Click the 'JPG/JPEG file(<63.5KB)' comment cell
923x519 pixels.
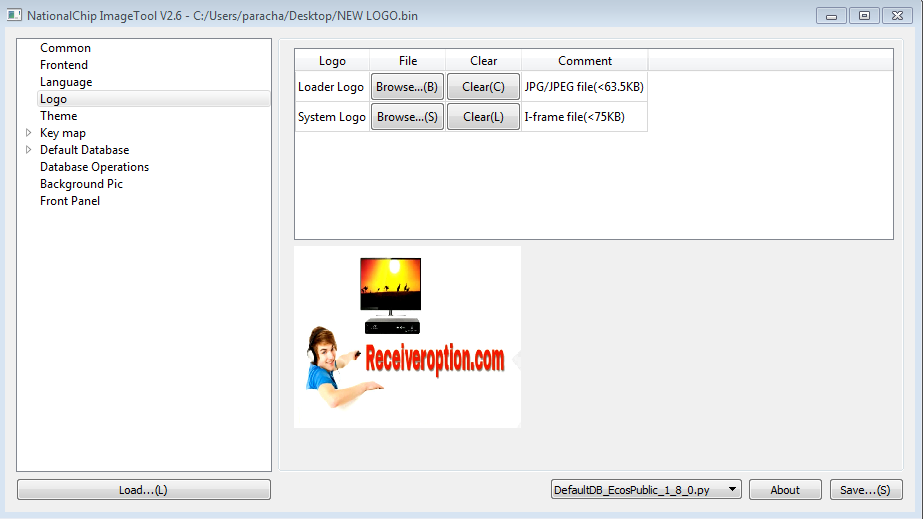(584, 86)
